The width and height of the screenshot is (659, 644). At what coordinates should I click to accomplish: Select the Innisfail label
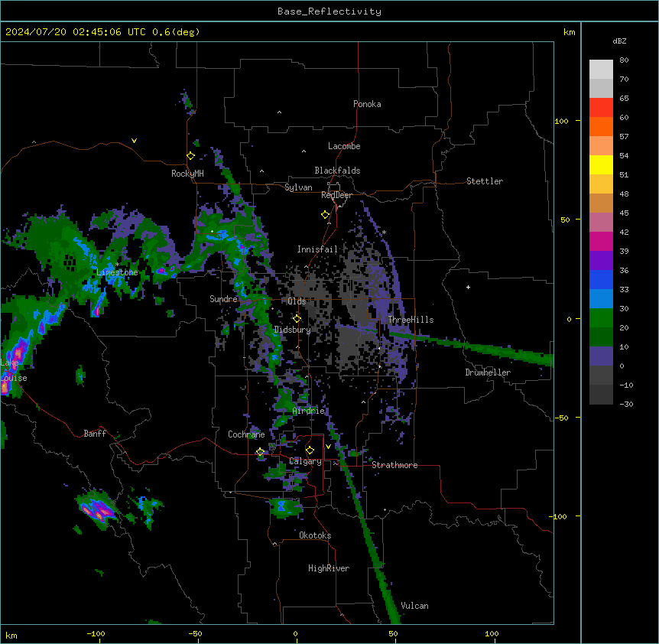click(x=318, y=249)
